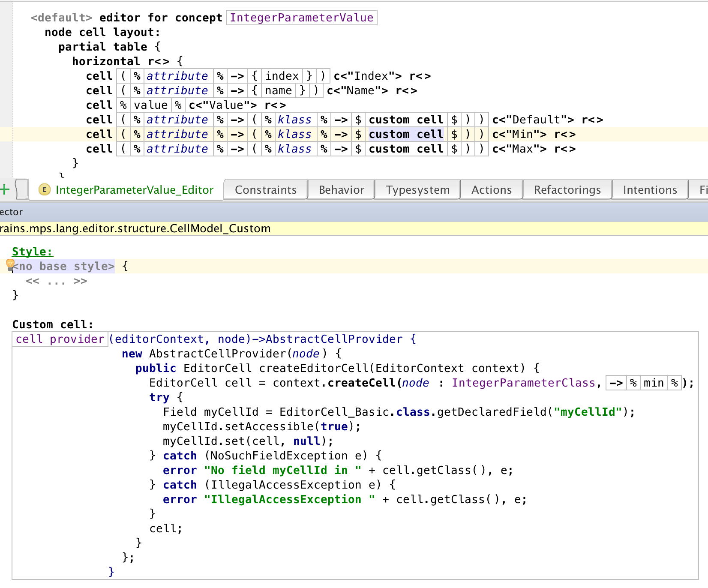Click the green plus icon beside the tabs
The image size is (708, 588).
pos(5,189)
